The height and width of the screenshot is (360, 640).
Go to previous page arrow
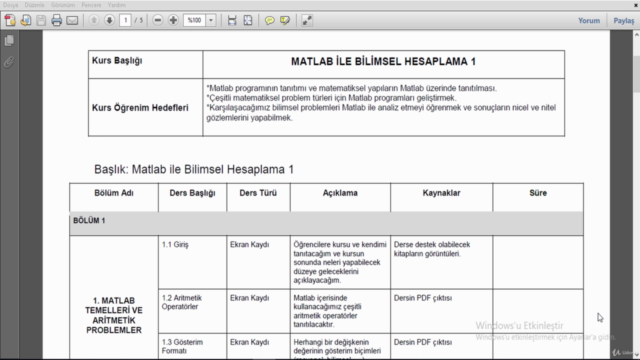pyautogui.click(x=94, y=20)
